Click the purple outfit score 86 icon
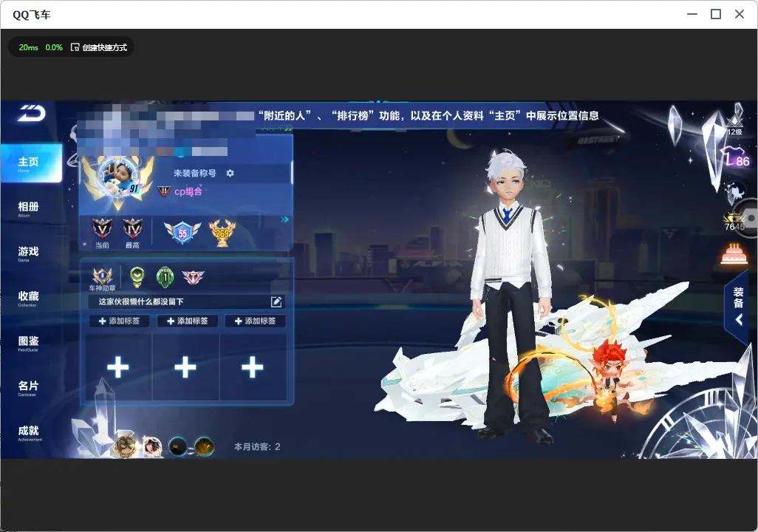The image size is (758, 532). pyautogui.click(x=737, y=157)
